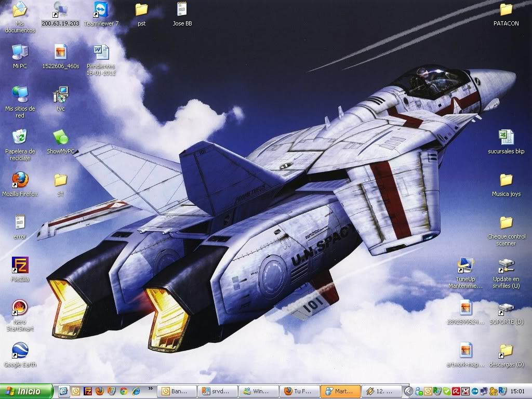Click Chrome icon in Quick Launch bar
Viewport: 532px width, 399px height.
tap(124, 391)
